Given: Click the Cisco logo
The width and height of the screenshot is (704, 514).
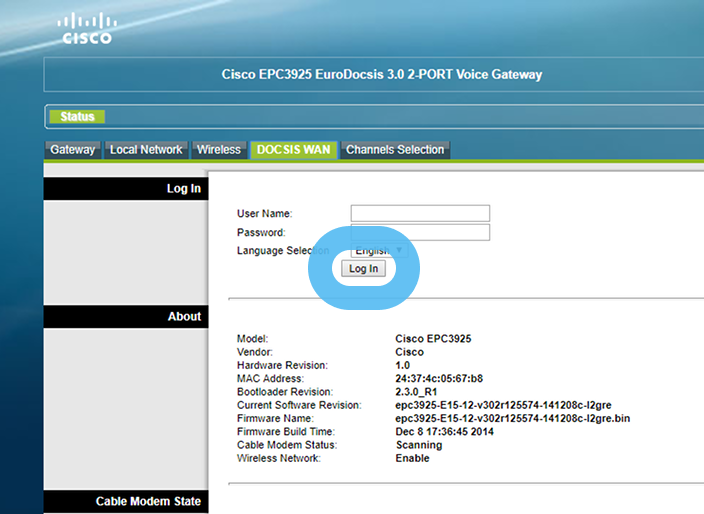Looking at the screenshot, I should click(x=87, y=29).
